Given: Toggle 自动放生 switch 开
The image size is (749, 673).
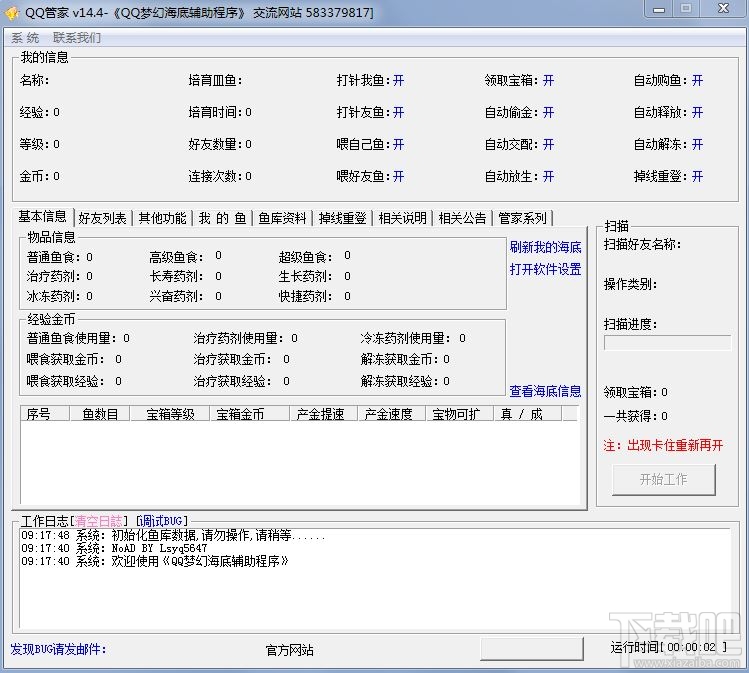Looking at the screenshot, I should click(x=548, y=177).
